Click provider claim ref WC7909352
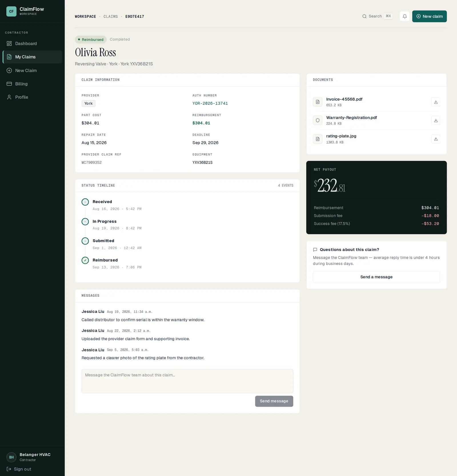The width and height of the screenshot is (457, 476). [x=91, y=162]
